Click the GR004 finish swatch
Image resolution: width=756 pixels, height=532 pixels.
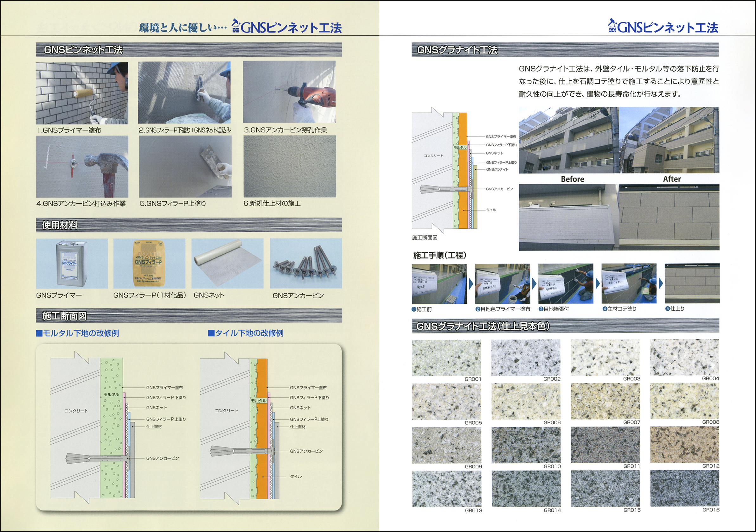click(684, 357)
